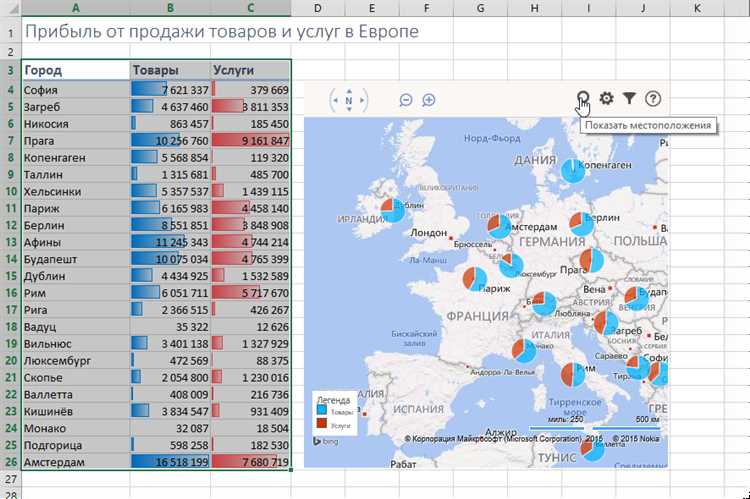Click the Amsterdam pie chart on map
Screen dimensions: 750x499
pyautogui.click(x=499, y=227)
